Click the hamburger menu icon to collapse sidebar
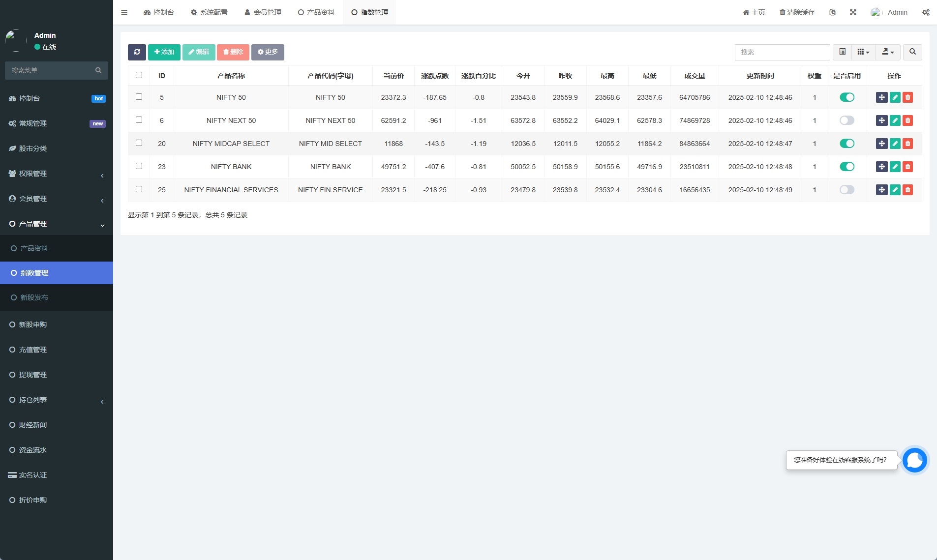 (x=124, y=12)
